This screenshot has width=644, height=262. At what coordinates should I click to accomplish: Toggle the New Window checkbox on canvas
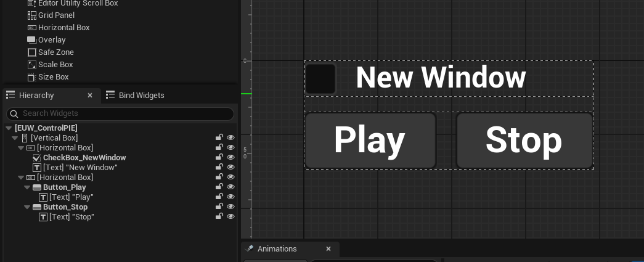pos(320,78)
